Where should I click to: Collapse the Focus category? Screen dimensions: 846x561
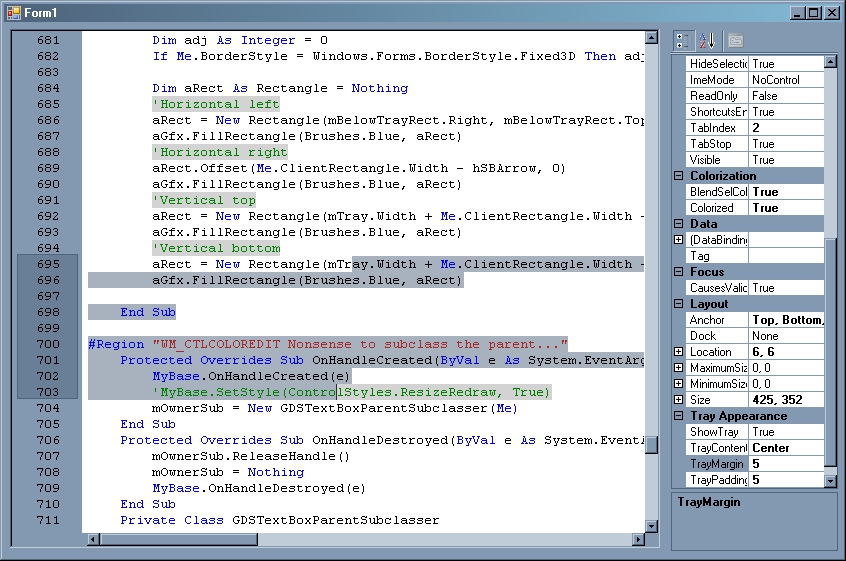pyautogui.click(x=679, y=271)
